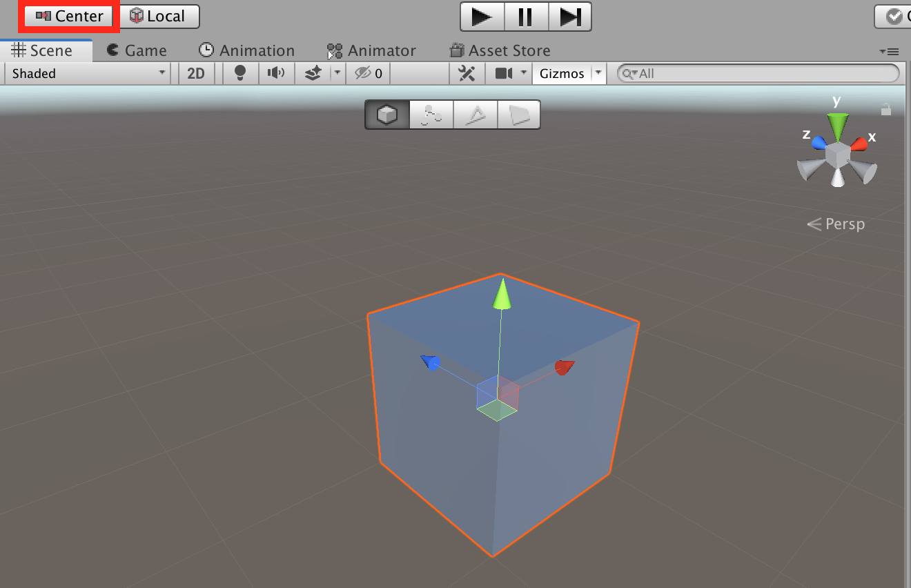This screenshot has height=588, width=911.
Task: Select the edit bounding volume tool icon
Action: (431, 115)
